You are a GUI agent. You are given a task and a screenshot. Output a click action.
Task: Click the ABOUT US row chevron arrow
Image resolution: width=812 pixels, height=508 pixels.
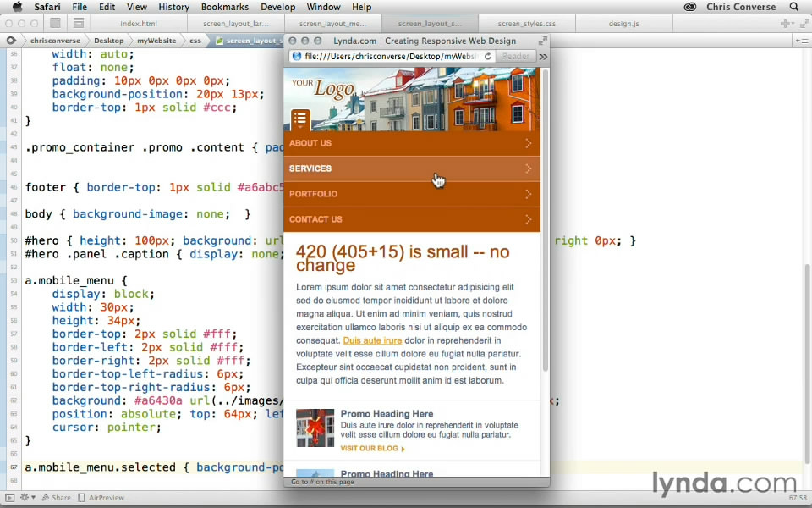pyautogui.click(x=528, y=143)
